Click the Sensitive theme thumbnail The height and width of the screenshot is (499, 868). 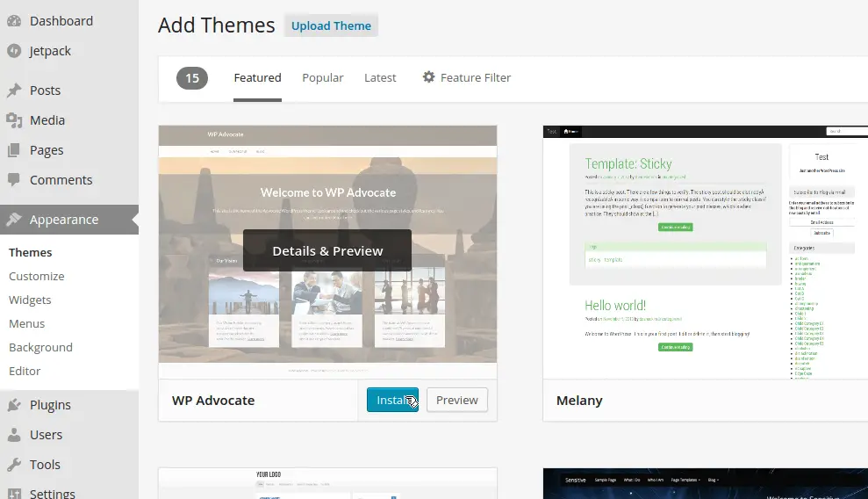(706, 483)
